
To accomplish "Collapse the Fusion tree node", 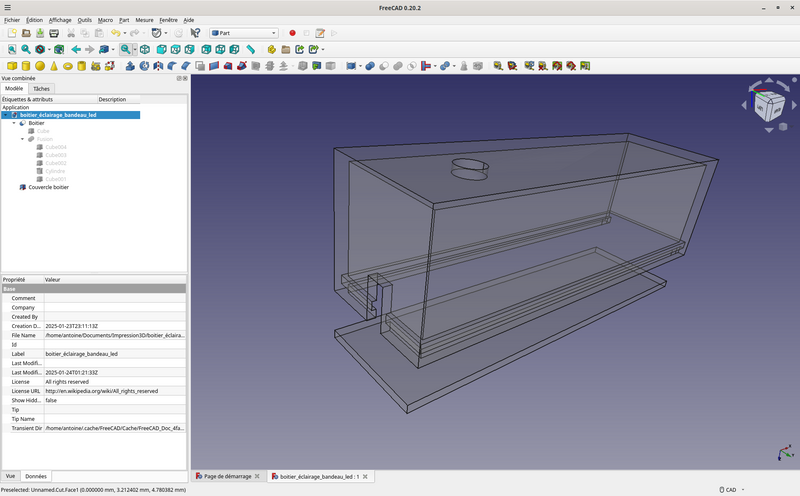I will (x=22, y=139).
